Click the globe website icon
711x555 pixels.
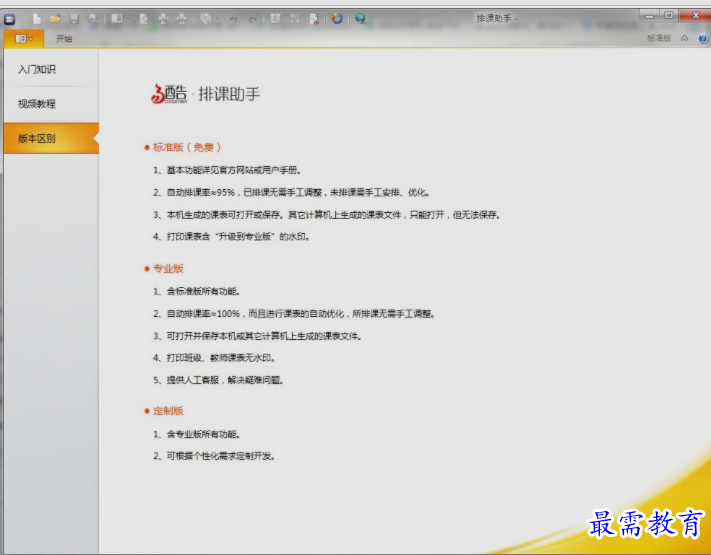[x=360, y=19]
